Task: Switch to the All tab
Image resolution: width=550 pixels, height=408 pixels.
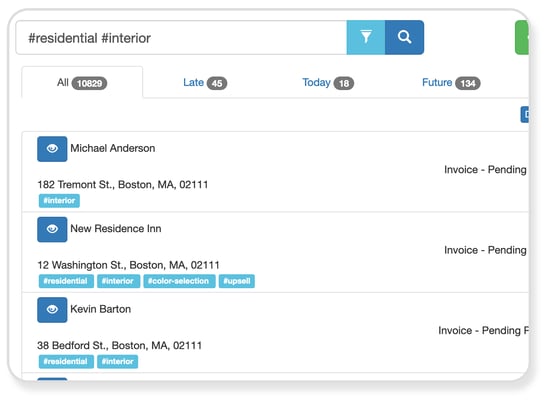Action: click(82, 82)
